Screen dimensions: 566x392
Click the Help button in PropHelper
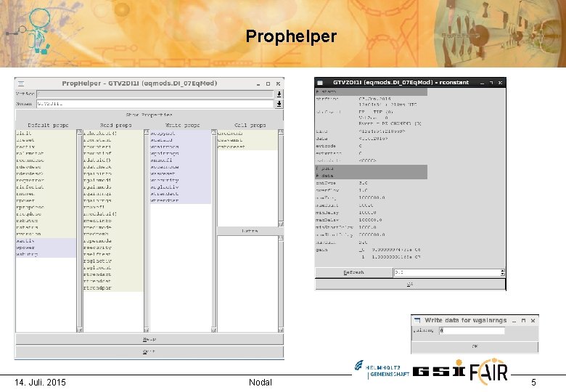pos(149,339)
